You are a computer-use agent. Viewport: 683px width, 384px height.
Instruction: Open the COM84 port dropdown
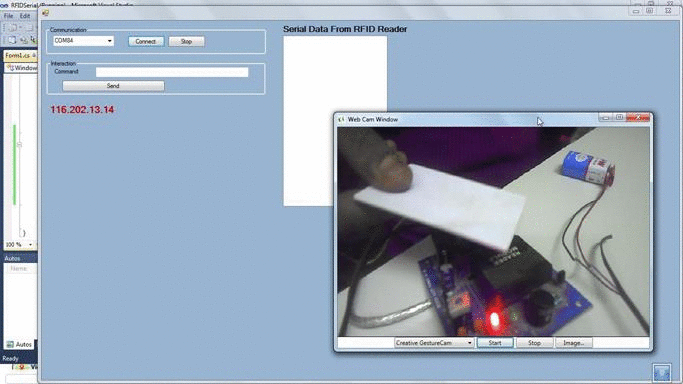(83, 40)
